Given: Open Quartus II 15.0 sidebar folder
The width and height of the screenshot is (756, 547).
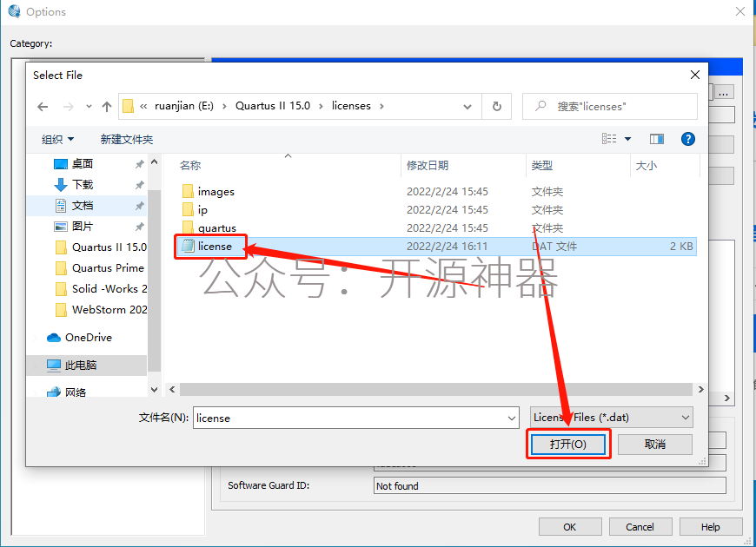Looking at the screenshot, I should pyautogui.click(x=100, y=247).
